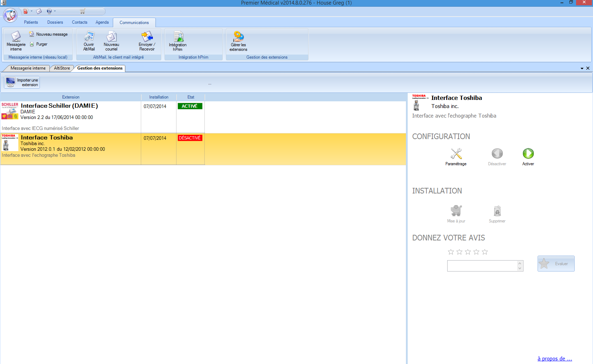Click the red folder quick-access icon
The image size is (593, 364).
click(x=25, y=11)
